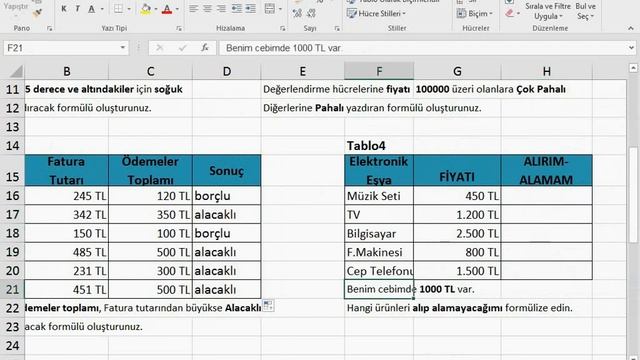Select column B header
The height and width of the screenshot is (360, 640).
click(67, 71)
